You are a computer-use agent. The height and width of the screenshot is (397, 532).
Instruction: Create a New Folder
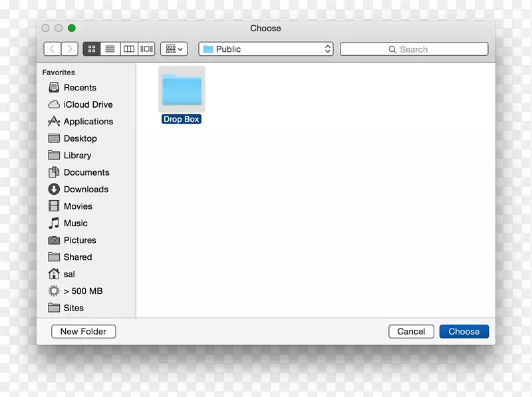tap(83, 331)
